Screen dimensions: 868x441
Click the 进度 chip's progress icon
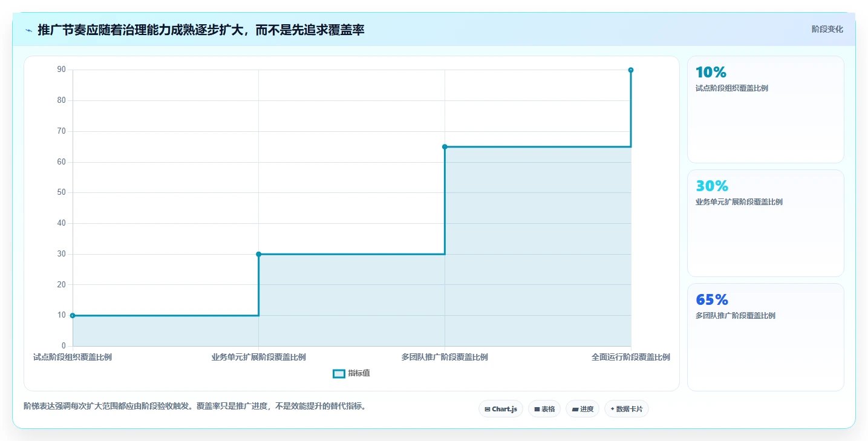(x=575, y=410)
